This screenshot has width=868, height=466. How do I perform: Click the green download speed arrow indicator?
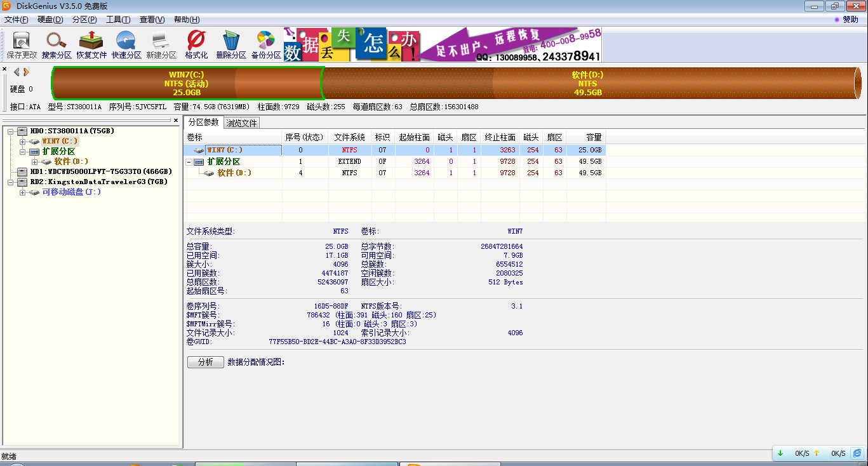tap(780, 453)
